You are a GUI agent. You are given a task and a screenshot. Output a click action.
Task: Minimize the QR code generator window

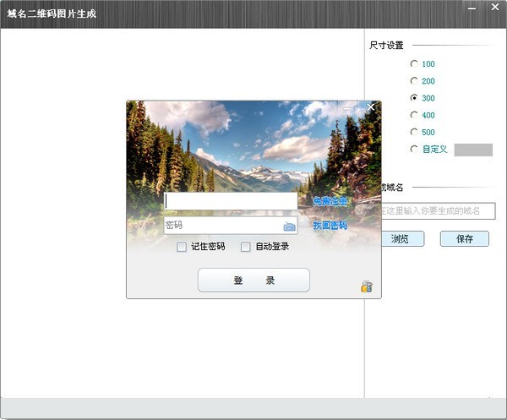click(472, 8)
